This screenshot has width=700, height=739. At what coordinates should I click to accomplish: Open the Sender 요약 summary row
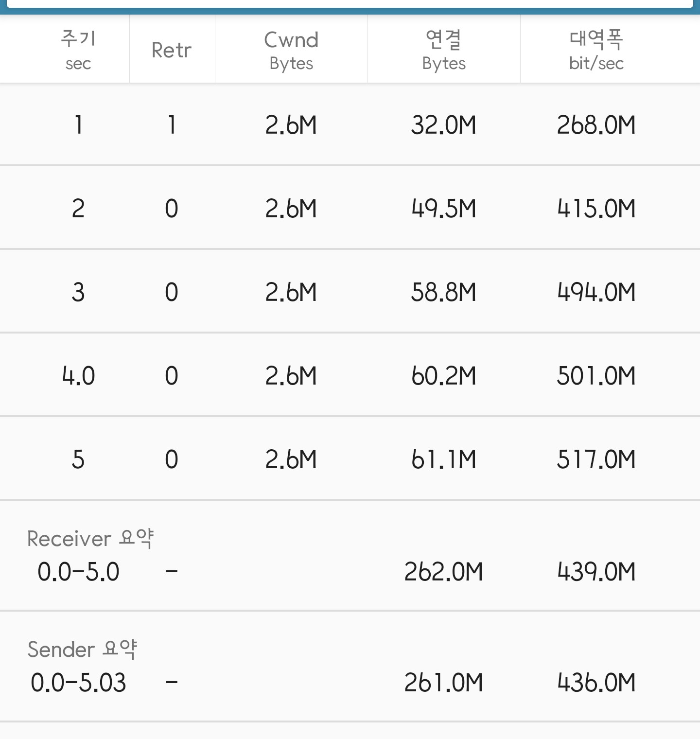[350, 667]
